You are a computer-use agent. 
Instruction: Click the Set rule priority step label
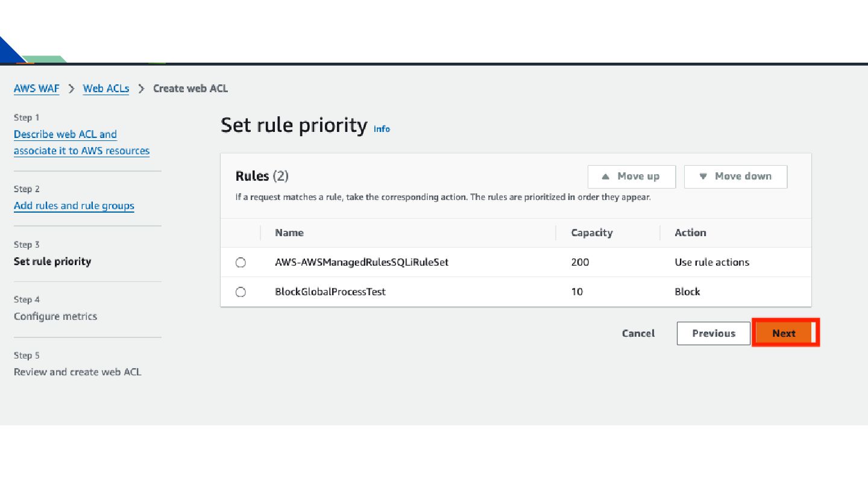pos(52,261)
